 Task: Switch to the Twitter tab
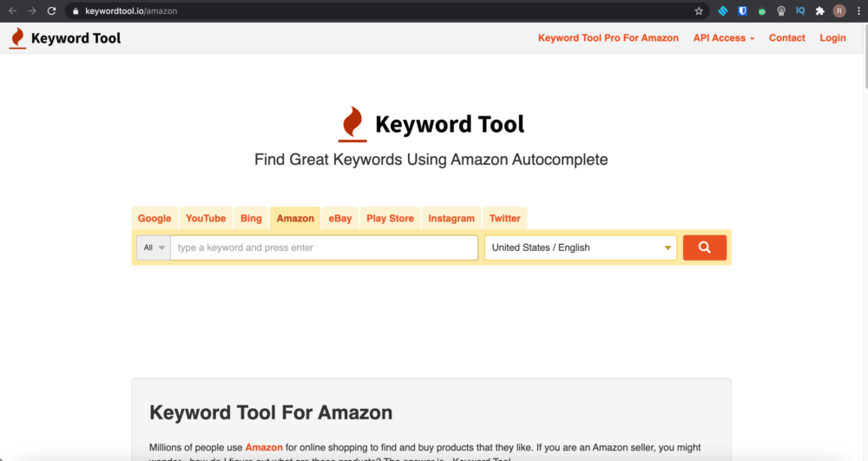505,218
